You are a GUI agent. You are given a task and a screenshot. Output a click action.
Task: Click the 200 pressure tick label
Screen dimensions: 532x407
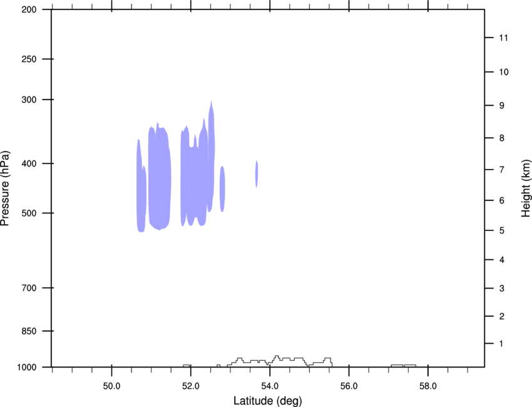click(29, 9)
